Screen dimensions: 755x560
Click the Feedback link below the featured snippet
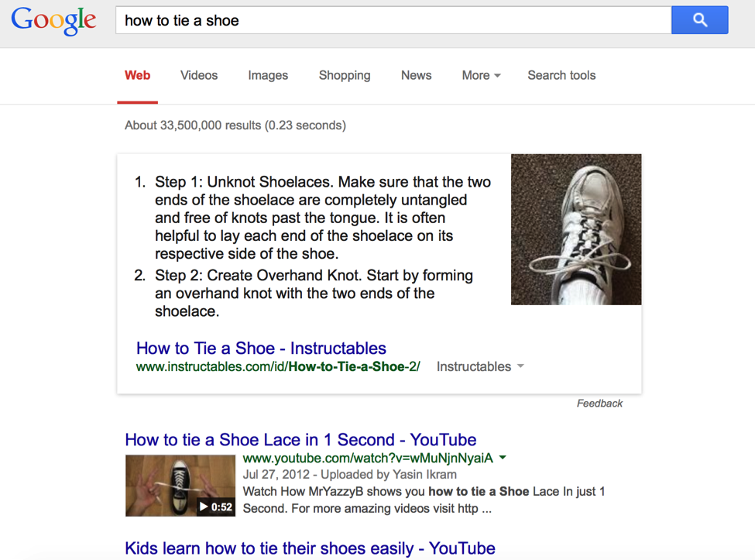click(599, 403)
